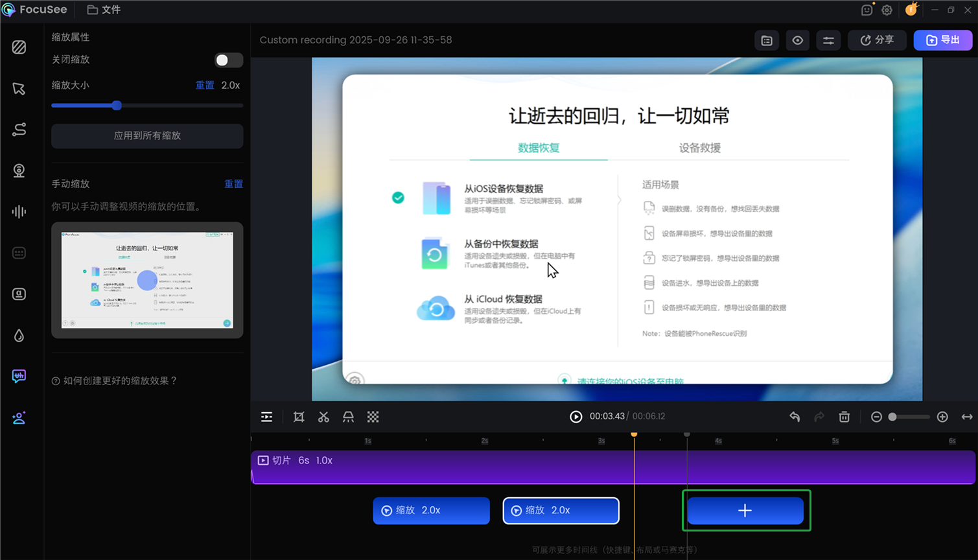Open the 如何创建更好的缩放效果？ help link
The image size is (978, 560).
click(115, 381)
